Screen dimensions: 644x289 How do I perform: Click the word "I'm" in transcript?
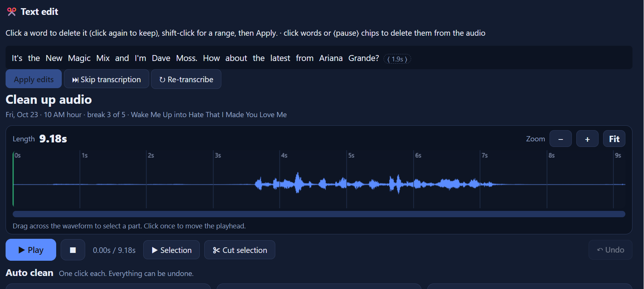pos(140,58)
